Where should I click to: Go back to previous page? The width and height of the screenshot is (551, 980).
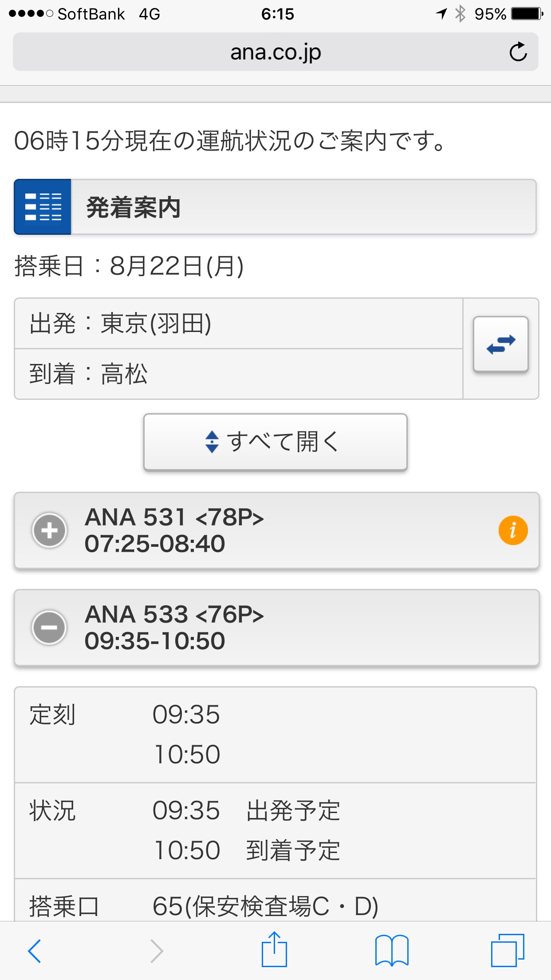(35, 951)
